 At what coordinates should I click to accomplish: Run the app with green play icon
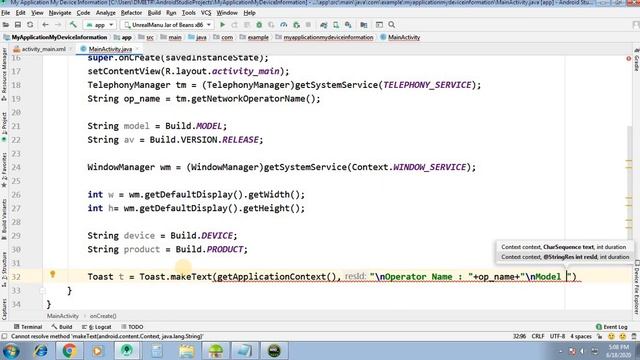pos(222,25)
